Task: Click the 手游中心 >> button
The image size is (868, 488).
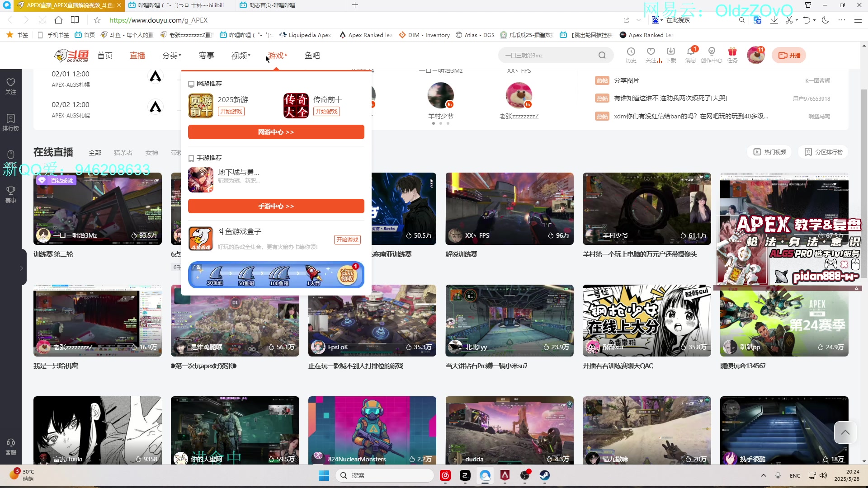Action: 276,206
